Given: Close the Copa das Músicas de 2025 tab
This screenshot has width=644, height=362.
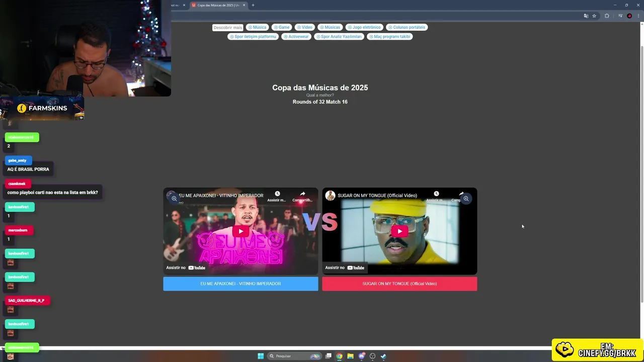Looking at the screenshot, I should tap(244, 5).
